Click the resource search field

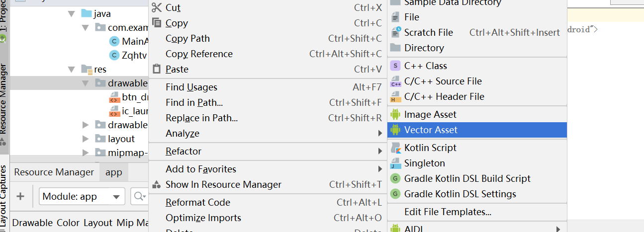tap(140, 197)
